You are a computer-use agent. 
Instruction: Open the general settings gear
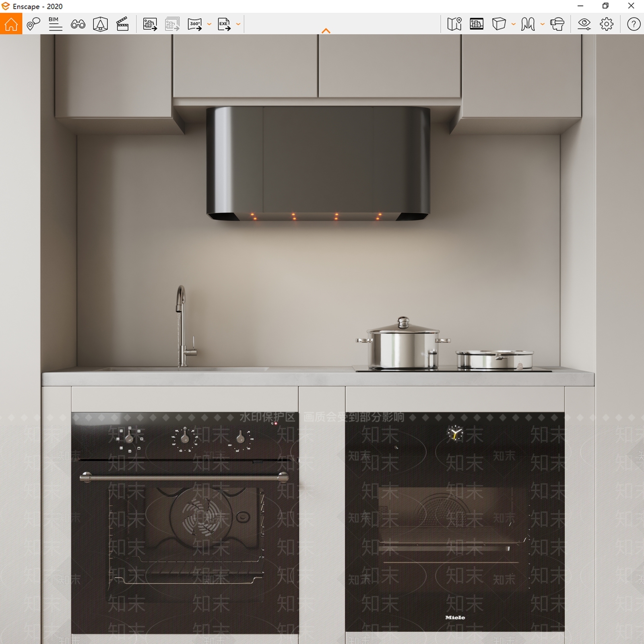pyautogui.click(x=607, y=24)
